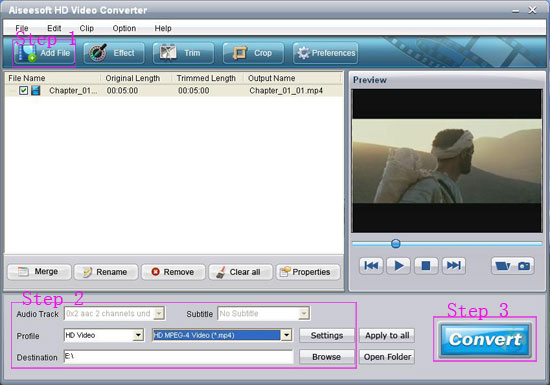Skip to previous in preview
This screenshot has height=385, width=550.
click(x=371, y=265)
